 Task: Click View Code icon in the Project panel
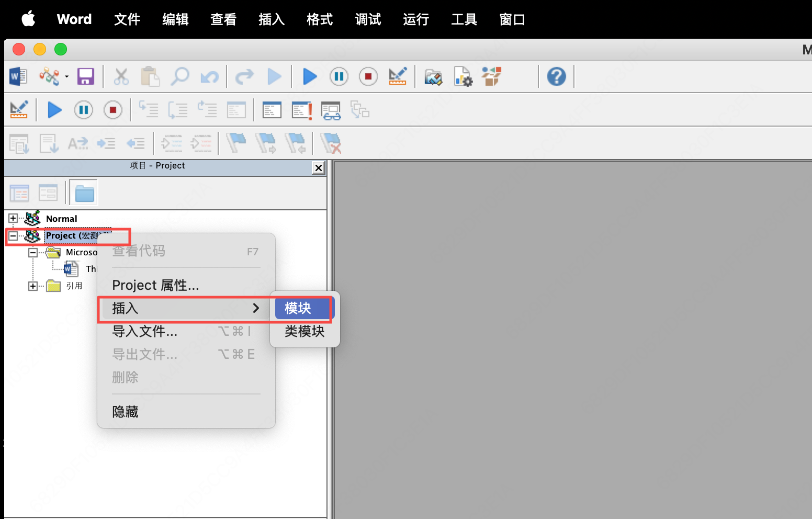pyautogui.click(x=19, y=193)
